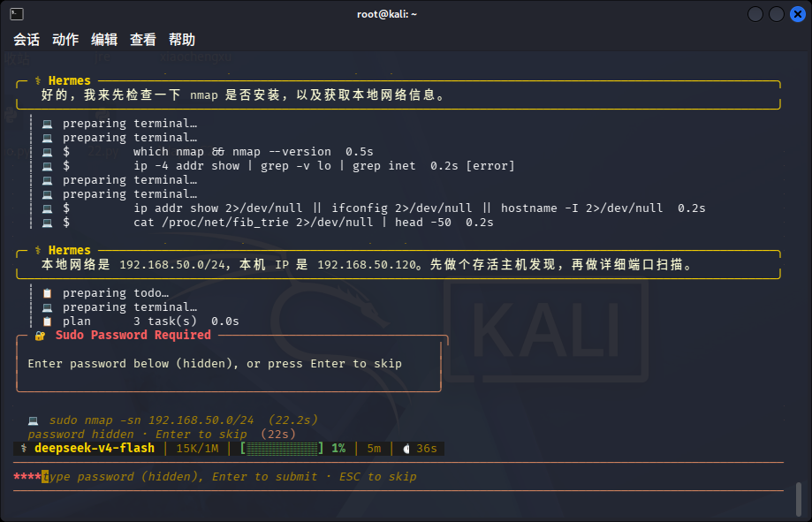Open the 动作 menu

point(65,40)
